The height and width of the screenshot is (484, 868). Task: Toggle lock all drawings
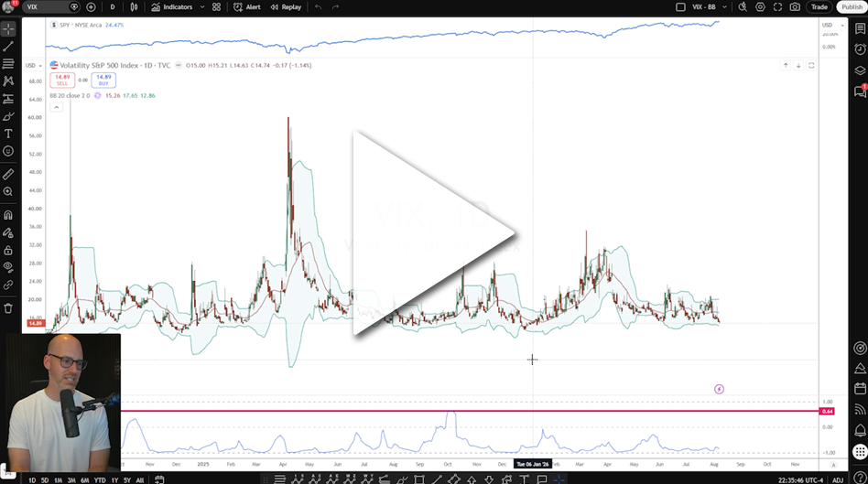[x=8, y=251]
